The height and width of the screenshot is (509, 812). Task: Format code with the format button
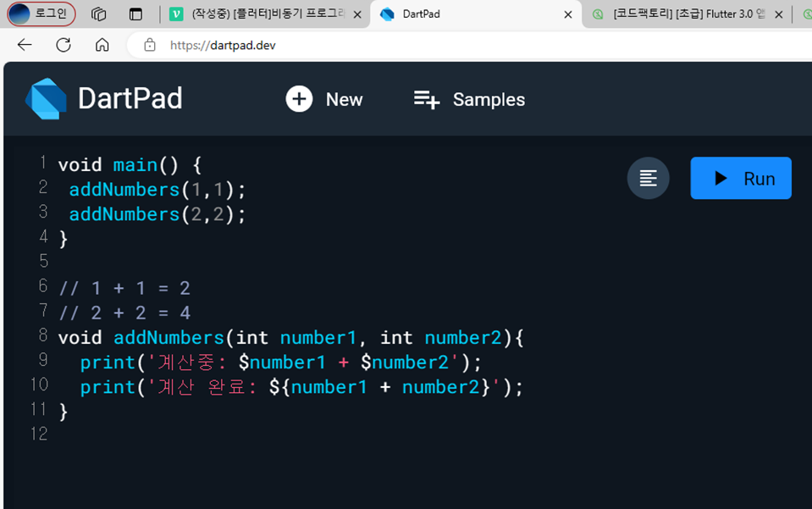tap(648, 178)
